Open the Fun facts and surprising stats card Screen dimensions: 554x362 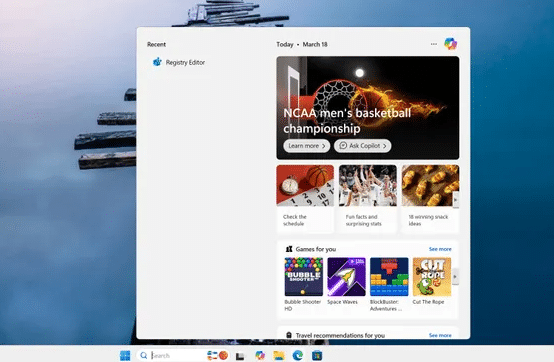pyautogui.click(x=368, y=199)
